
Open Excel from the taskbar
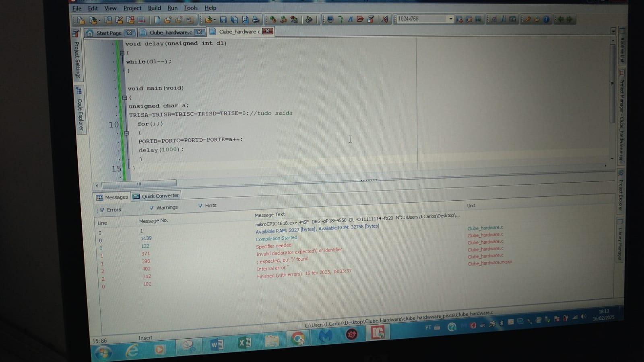coord(244,342)
